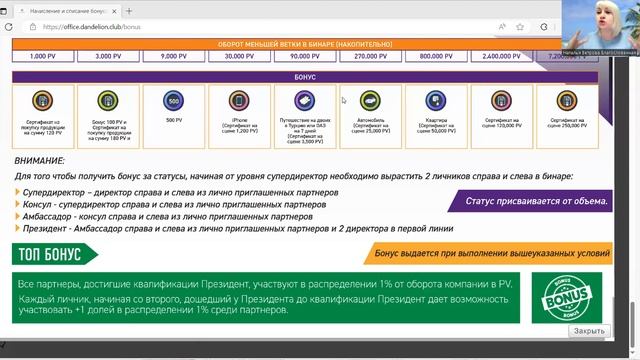
Task: Click the webcam video thumbnail of presenter
Action: click(x=601, y=28)
